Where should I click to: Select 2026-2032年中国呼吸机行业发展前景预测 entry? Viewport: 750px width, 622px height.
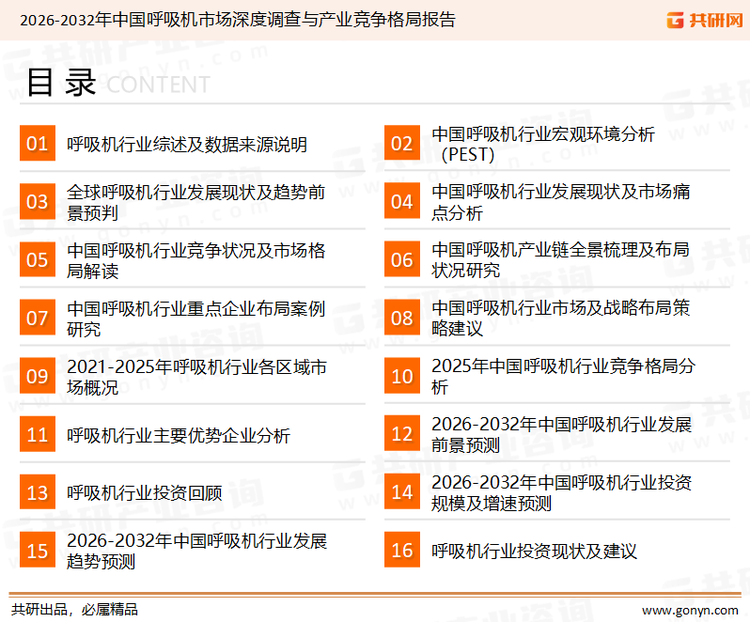click(x=562, y=434)
